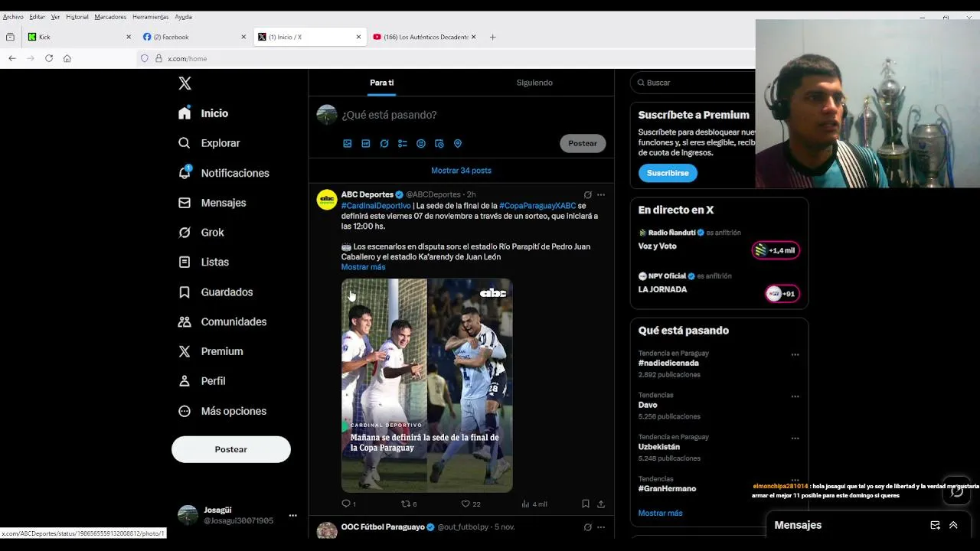Add image to new post
This screenshot has height=551, width=980.
348,143
